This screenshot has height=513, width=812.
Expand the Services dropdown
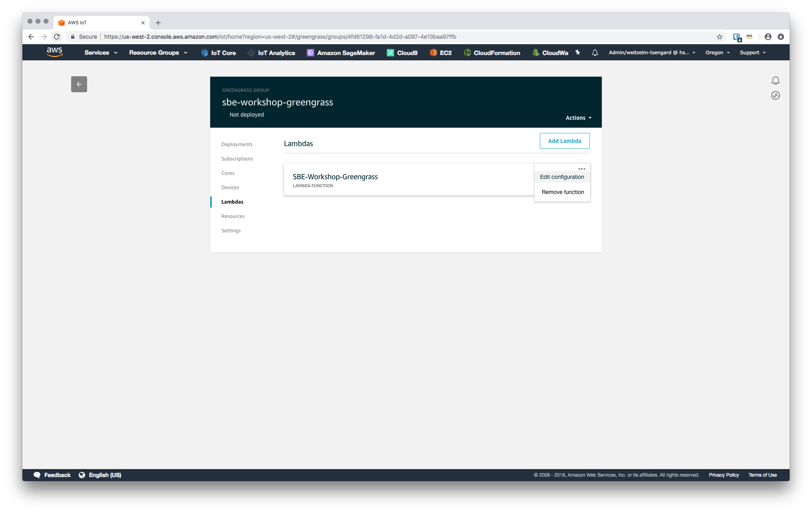tap(101, 53)
